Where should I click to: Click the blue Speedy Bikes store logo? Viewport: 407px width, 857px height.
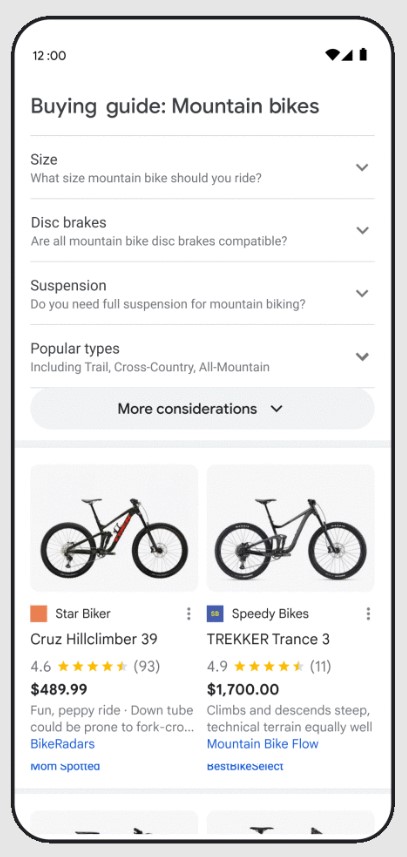tap(215, 614)
